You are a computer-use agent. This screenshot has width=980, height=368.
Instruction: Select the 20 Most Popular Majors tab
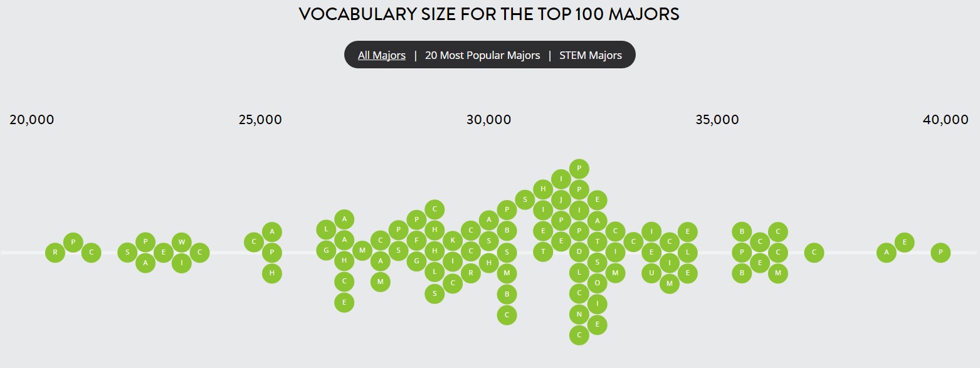[482, 55]
